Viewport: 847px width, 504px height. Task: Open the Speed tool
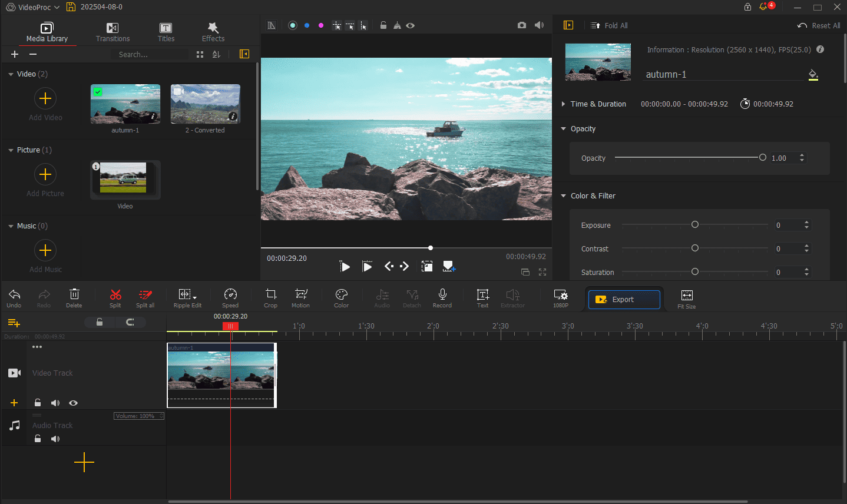tap(230, 297)
